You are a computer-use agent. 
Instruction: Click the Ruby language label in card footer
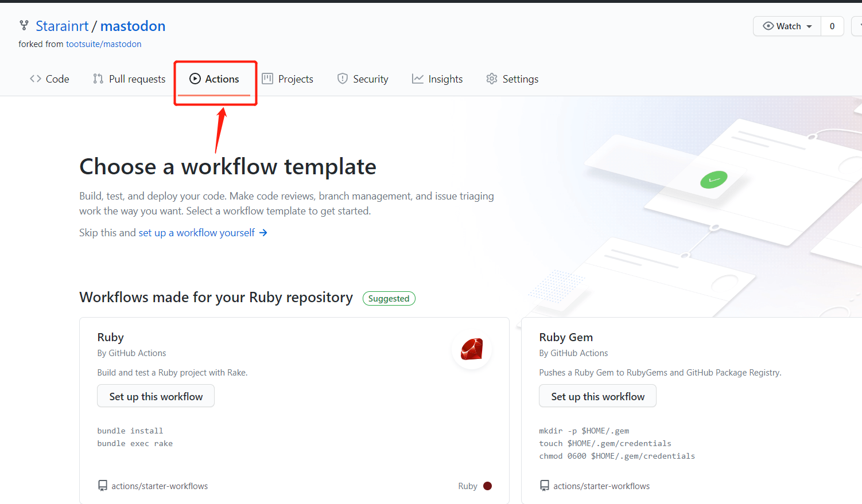point(468,486)
